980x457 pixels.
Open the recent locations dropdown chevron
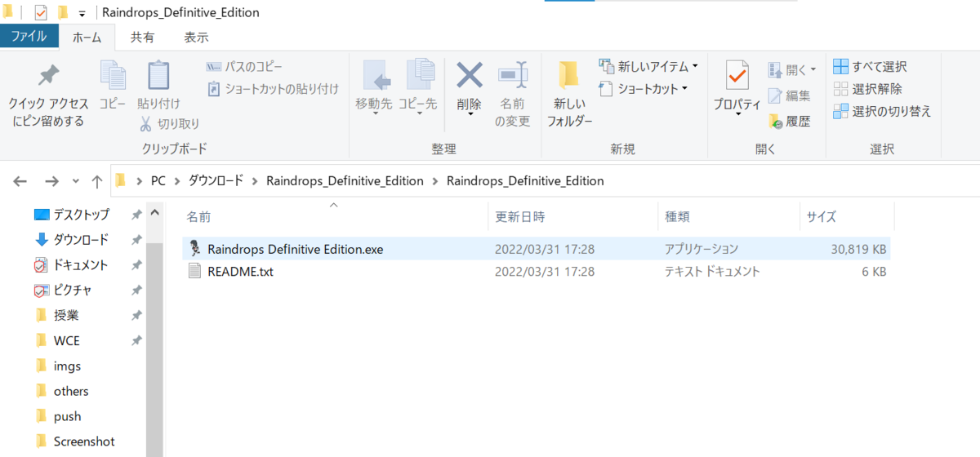point(76,181)
